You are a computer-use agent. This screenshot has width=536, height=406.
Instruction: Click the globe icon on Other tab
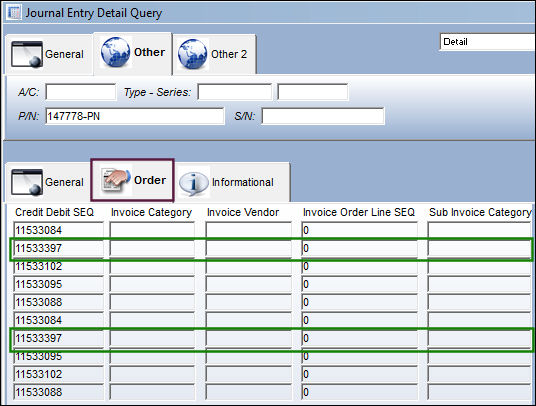click(116, 52)
